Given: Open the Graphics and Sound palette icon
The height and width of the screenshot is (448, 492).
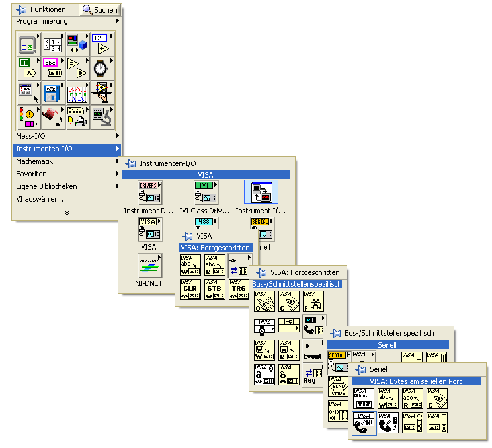Looking at the screenshot, I should [53, 118].
